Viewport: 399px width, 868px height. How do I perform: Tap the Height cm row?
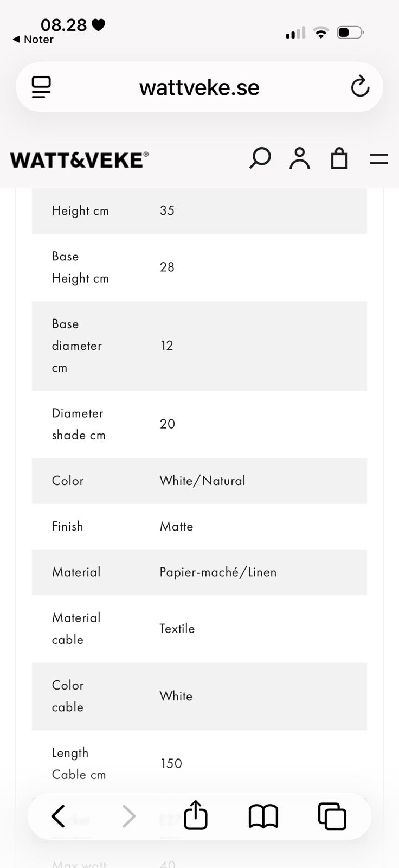point(200,210)
